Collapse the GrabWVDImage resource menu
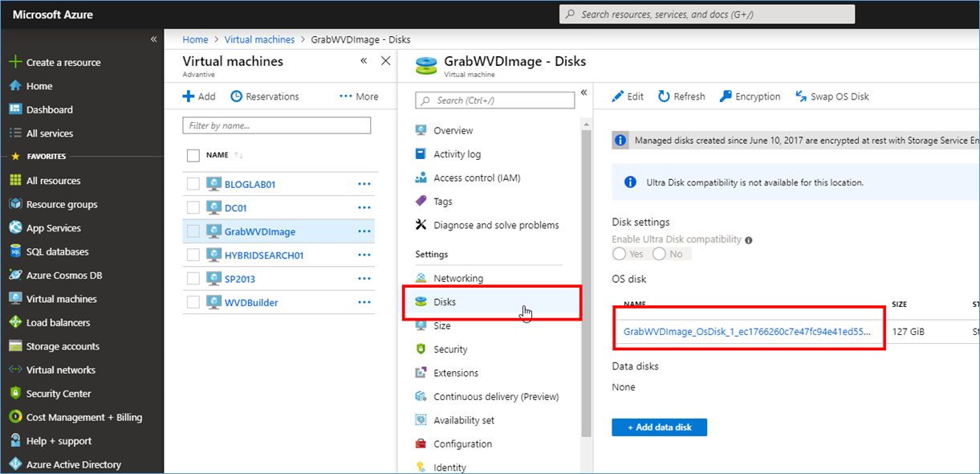The image size is (980, 474). pyautogui.click(x=584, y=92)
